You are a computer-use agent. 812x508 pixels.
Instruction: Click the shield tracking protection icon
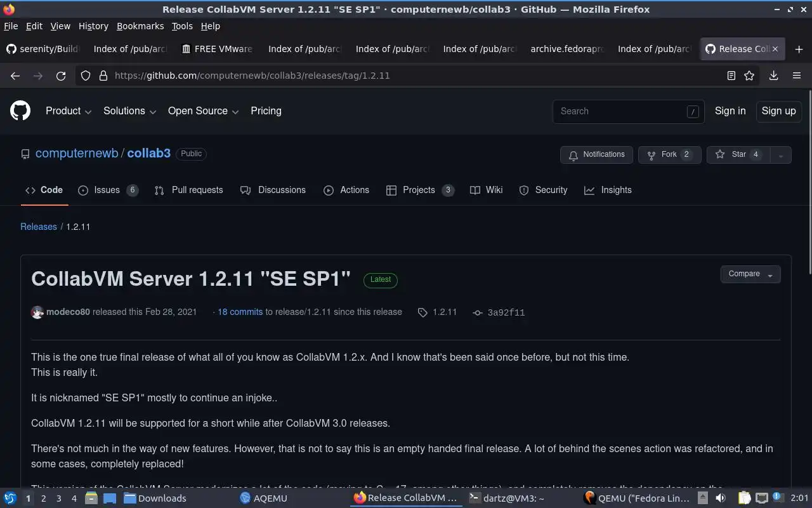click(x=86, y=76)
